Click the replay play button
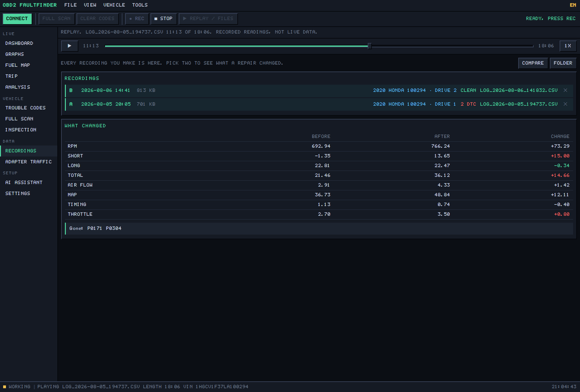Image resolution: width=580 pixels, height=392 pixels. click(x=69, y=46)
